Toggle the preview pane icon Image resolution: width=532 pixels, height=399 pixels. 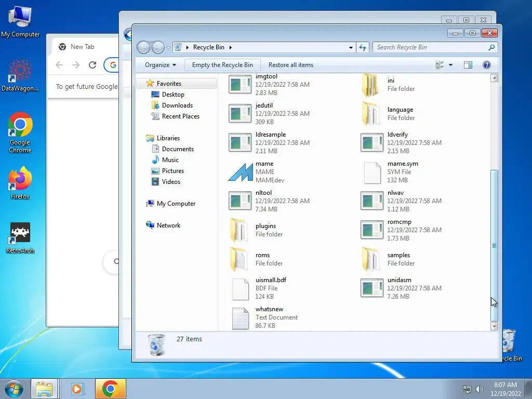click(468, 65)
